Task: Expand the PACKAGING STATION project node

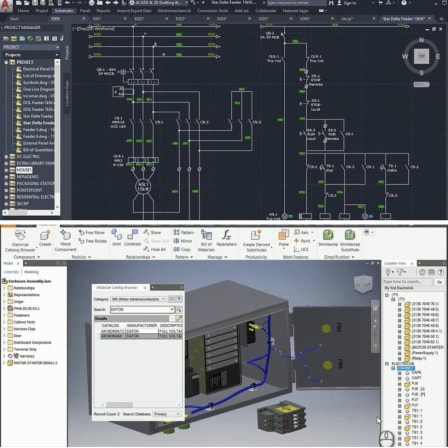Action: 6,183
